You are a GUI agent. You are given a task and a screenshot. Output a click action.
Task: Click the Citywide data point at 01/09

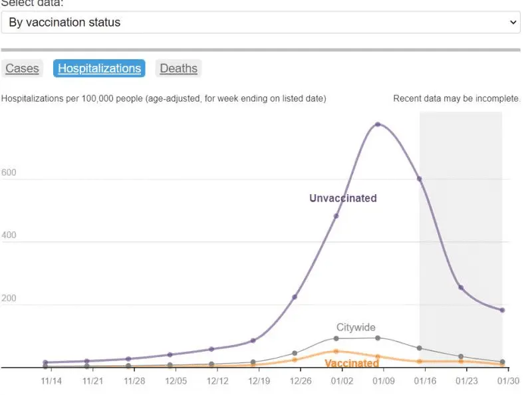point(378,338)
